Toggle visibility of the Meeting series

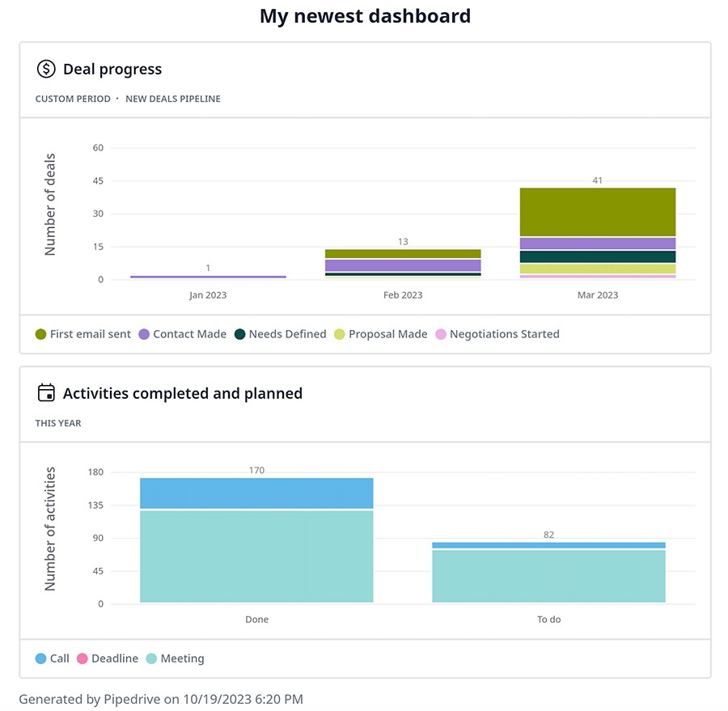pyautogui.click(x=176, y=658)
